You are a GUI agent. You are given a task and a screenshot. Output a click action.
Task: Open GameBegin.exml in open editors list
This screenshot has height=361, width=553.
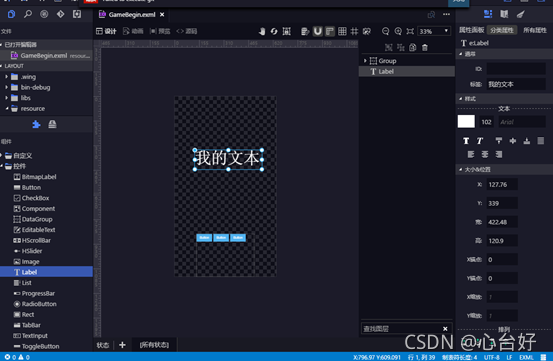coord(46,55)
